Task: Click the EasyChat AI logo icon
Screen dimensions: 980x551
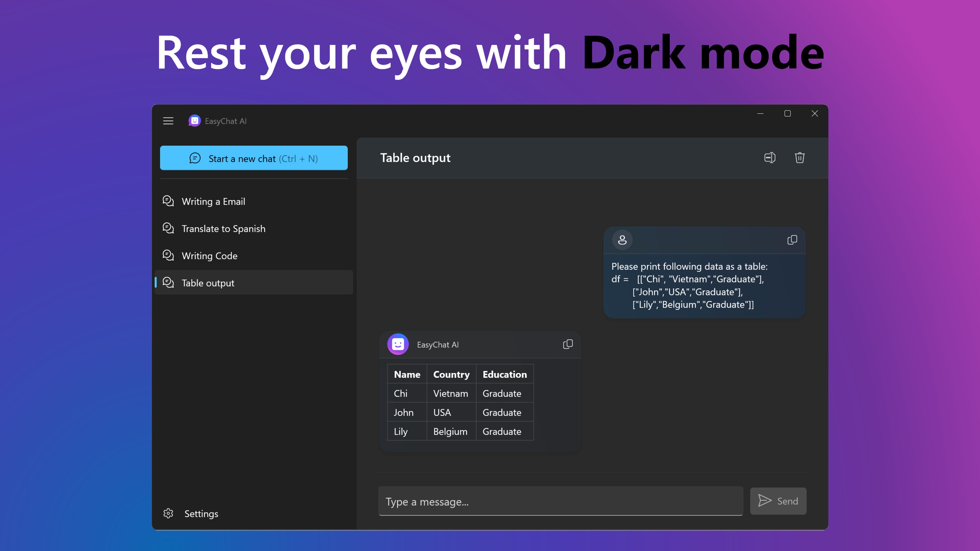Action: click(194, 121)
